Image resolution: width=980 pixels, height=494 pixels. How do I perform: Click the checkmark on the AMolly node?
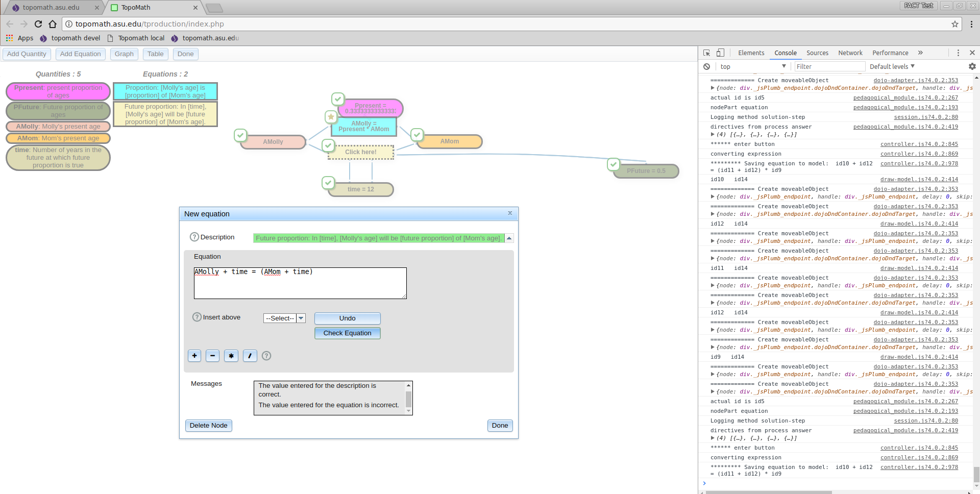pos(240,135)
